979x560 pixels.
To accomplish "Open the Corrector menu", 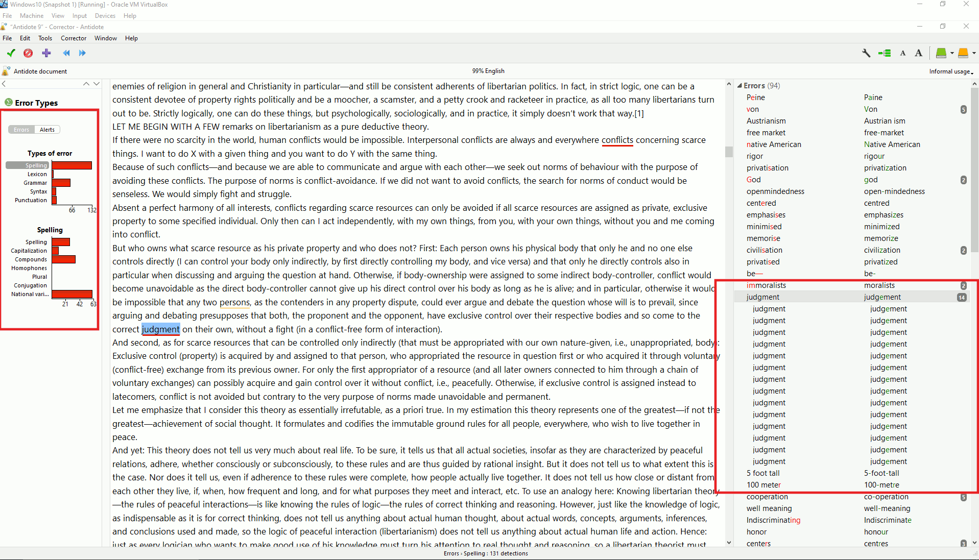I will tap(74, 38).
